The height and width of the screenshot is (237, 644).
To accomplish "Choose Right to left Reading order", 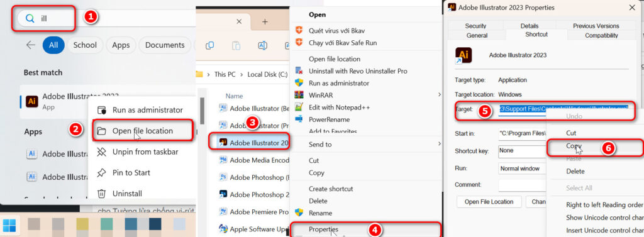I will tap(604, 204).
